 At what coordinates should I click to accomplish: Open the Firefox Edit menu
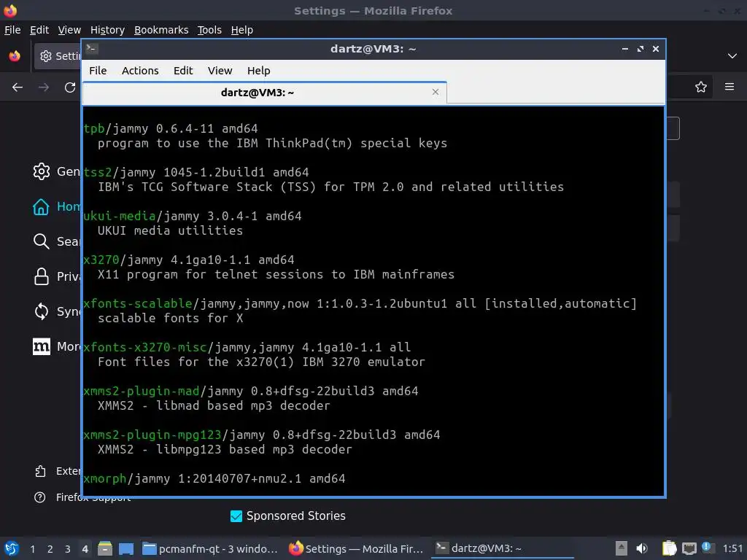[x=39, y=30]
